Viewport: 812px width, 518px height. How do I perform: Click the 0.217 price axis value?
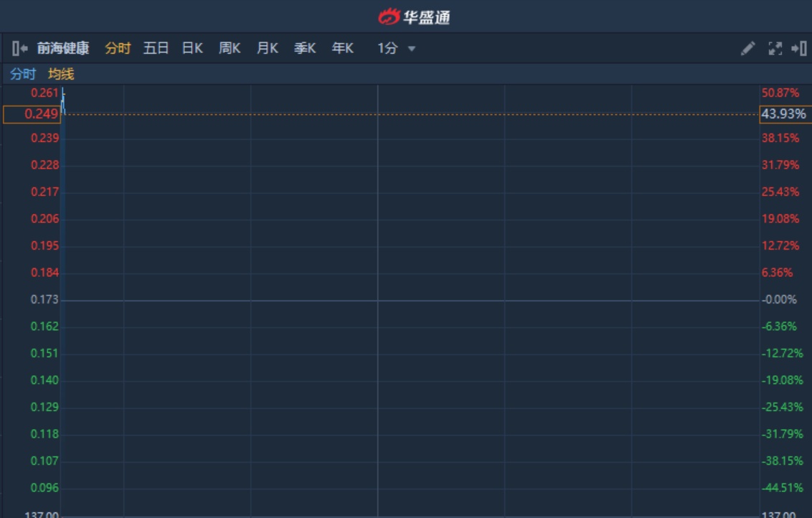[45, 192]
